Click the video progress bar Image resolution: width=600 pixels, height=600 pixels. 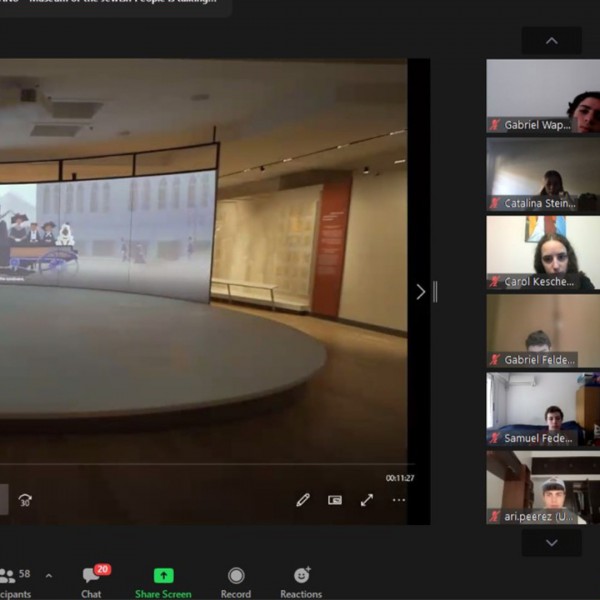pos(207,464)
